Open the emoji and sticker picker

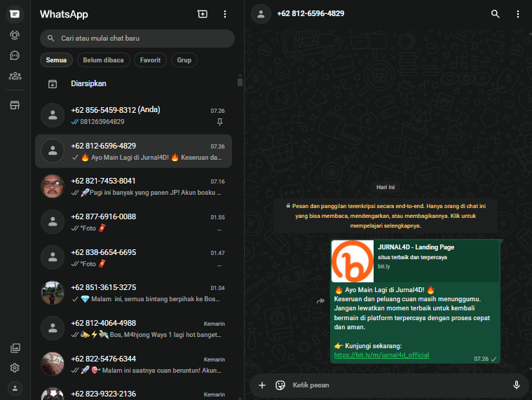point(280,385)
